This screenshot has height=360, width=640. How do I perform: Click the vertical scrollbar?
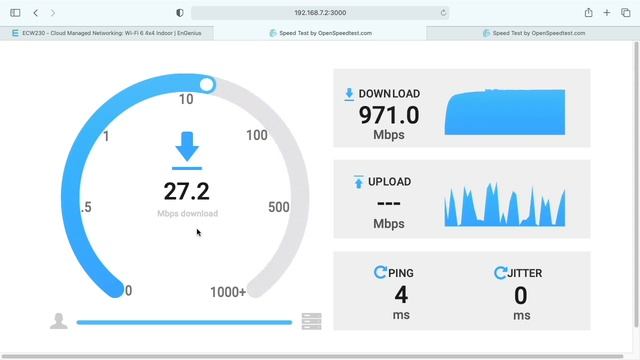click(x=636, y=184)
